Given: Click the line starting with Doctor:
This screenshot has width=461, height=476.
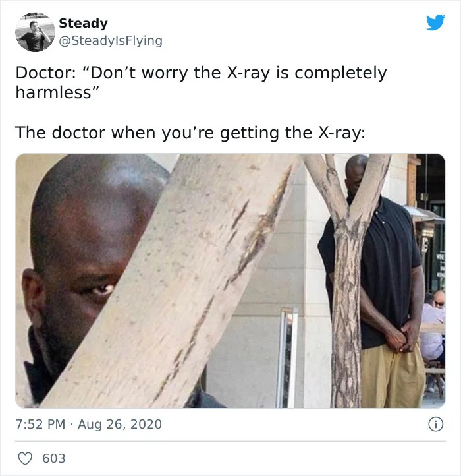Looking at the screenshot, I should tap(201, 73).
